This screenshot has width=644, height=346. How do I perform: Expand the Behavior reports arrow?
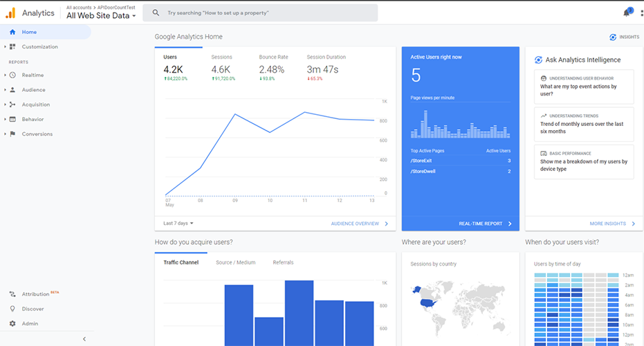point(5,119)
